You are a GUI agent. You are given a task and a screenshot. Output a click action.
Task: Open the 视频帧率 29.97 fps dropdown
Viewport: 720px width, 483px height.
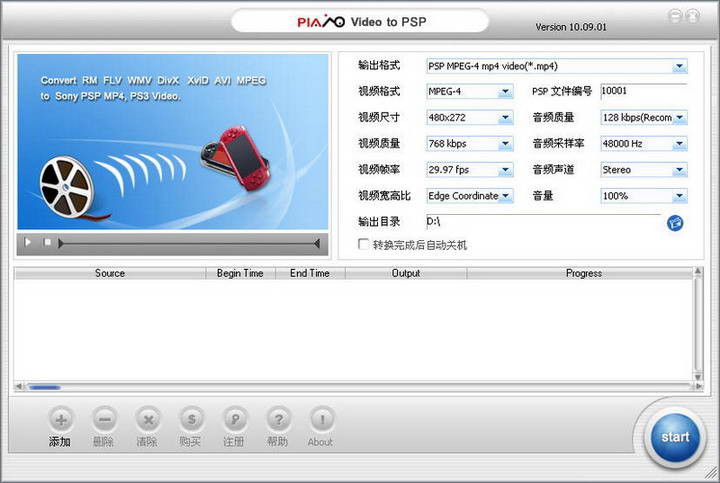(470, 170)
